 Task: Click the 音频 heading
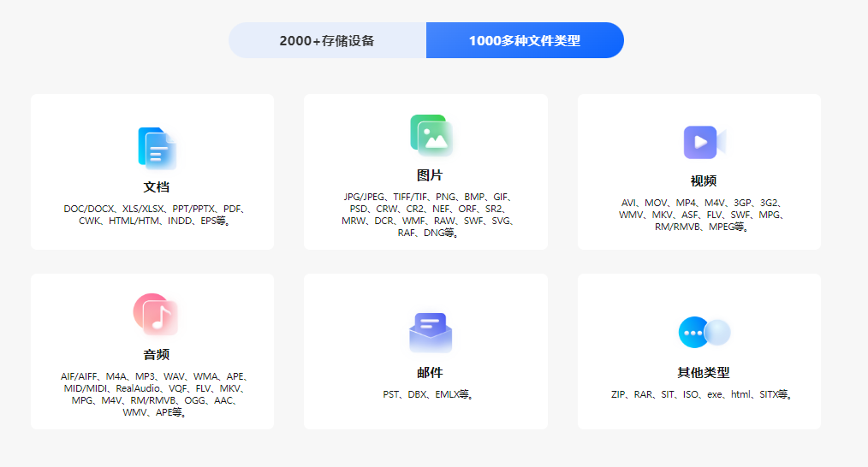pos(157,355)
